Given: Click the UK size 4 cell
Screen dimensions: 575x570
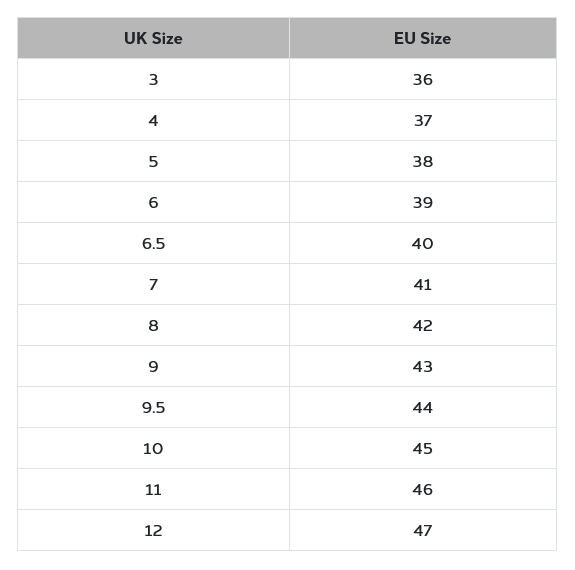Looking at the screenshot, I should [x=153, y=120].
